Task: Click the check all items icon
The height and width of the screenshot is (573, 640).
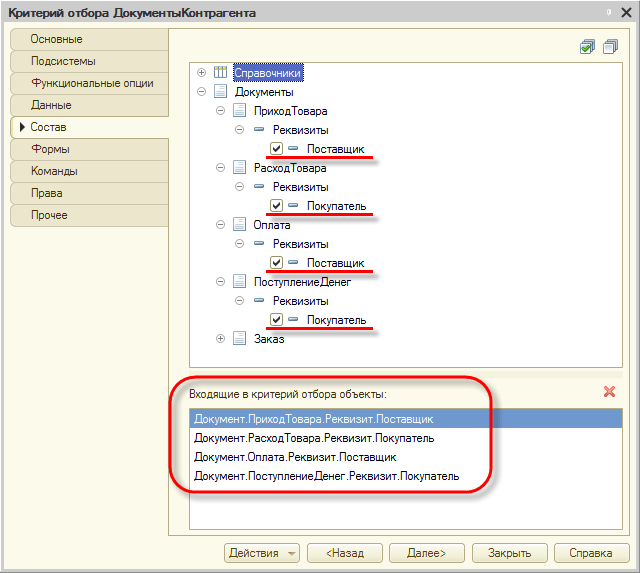Action: (x=587, y=47)
